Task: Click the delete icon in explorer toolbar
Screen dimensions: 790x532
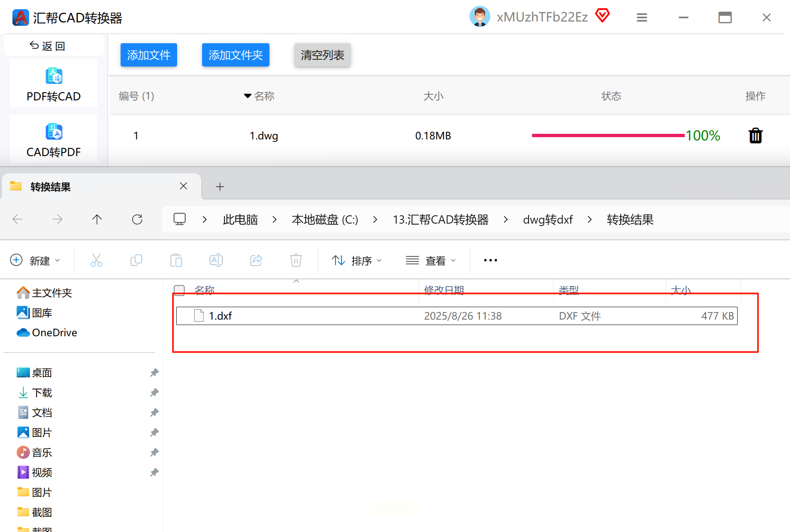Action: [296, 260]
